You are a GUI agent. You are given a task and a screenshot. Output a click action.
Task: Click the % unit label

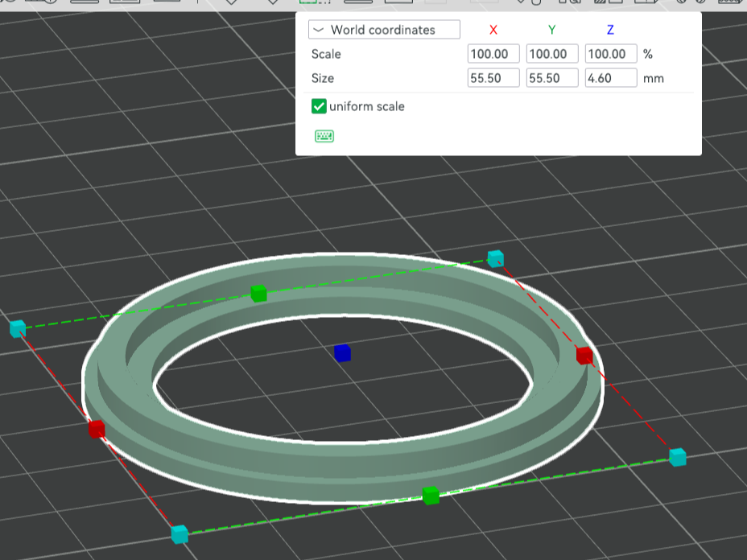[648, 54]
